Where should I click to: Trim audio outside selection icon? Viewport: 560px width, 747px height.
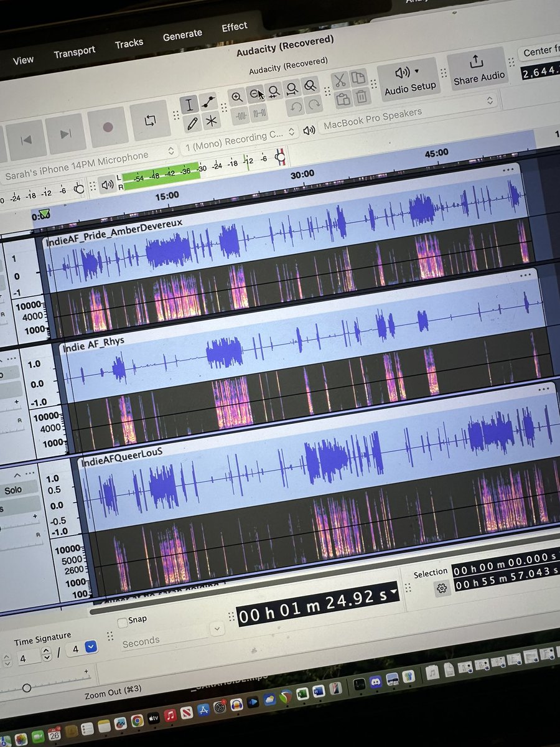click(x=241, y=116)
